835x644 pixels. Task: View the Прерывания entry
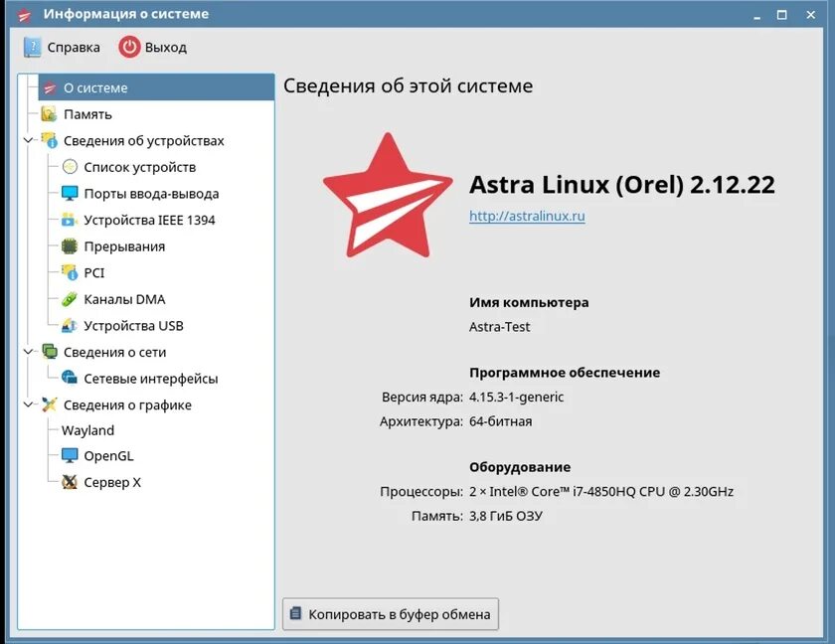click(124, 246)
